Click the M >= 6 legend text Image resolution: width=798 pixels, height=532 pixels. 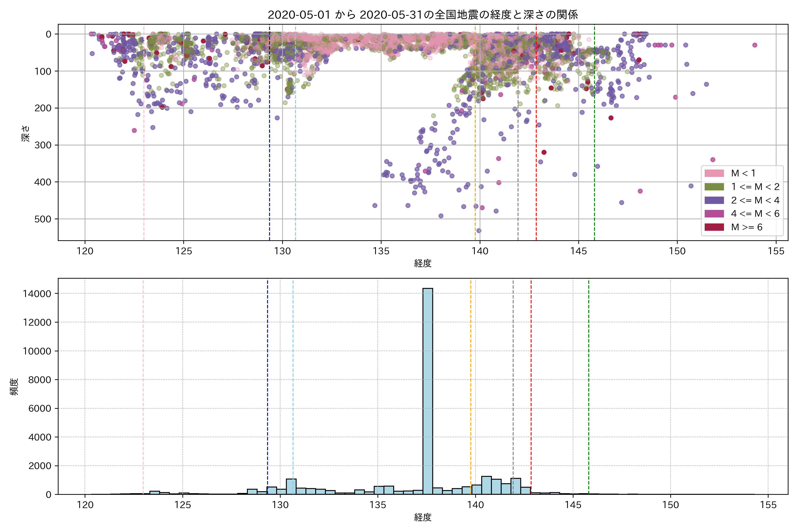[x=746, y=227]
